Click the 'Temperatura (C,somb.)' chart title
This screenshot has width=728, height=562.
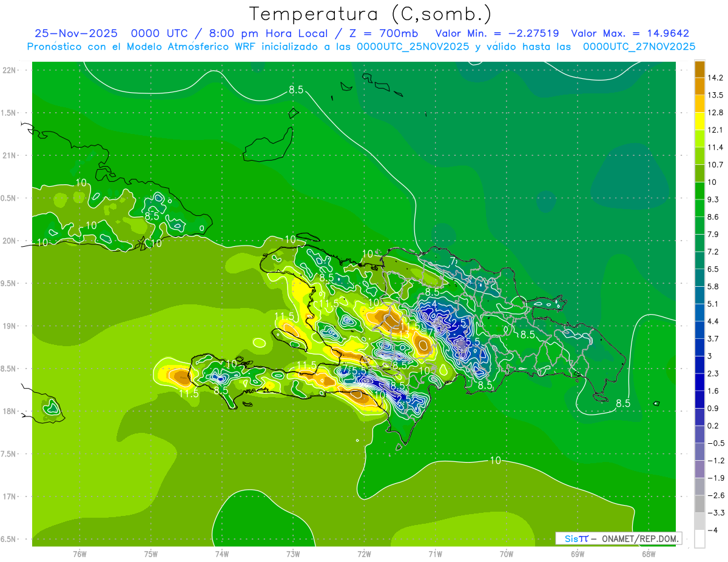(371, 14)
